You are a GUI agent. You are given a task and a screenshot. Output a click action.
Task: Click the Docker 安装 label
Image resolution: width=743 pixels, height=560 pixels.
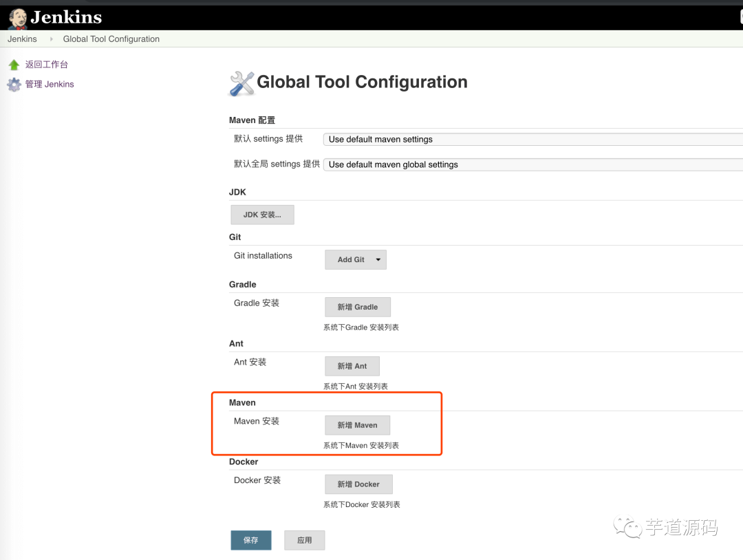(257, 480)
